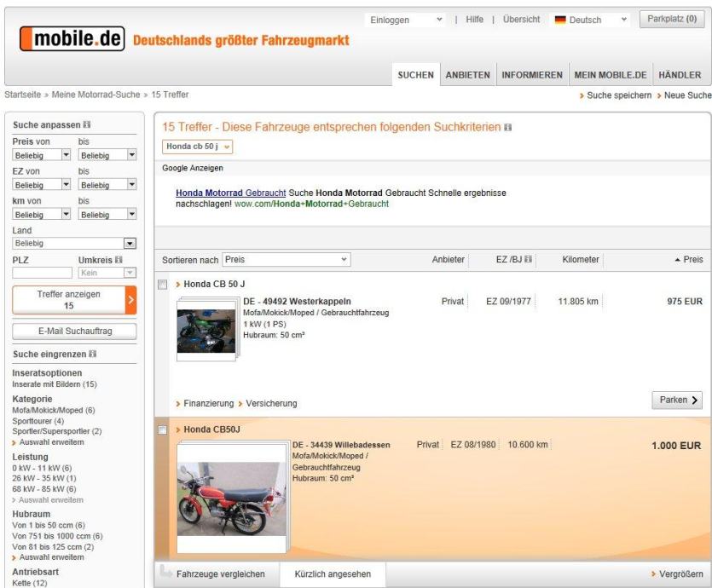This screenshot has width=712, height=588.
Task: Switch to the HÄNDLER tab
Action: (x=680, y=75)
